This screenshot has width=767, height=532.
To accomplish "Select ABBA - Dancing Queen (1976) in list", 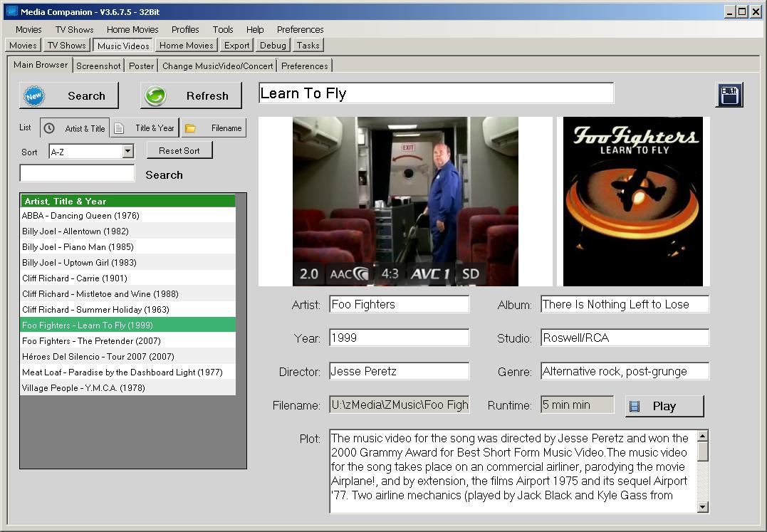I will point(80,215).
